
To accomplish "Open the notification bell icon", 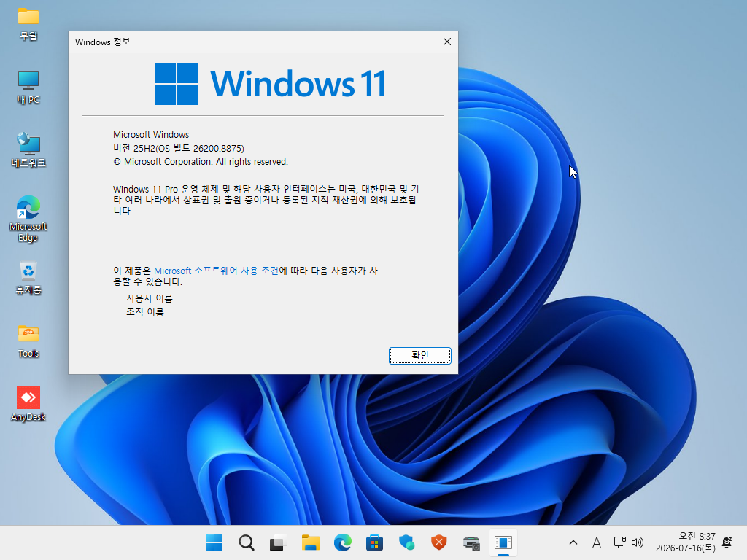I will [x=727, y=542].
